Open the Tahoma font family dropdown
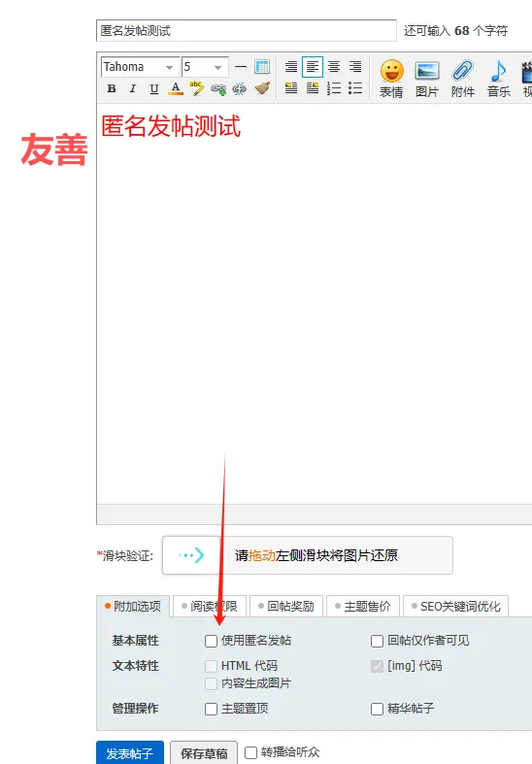Image resolution: width=532 pixels, height=764 pixels. 139,67
